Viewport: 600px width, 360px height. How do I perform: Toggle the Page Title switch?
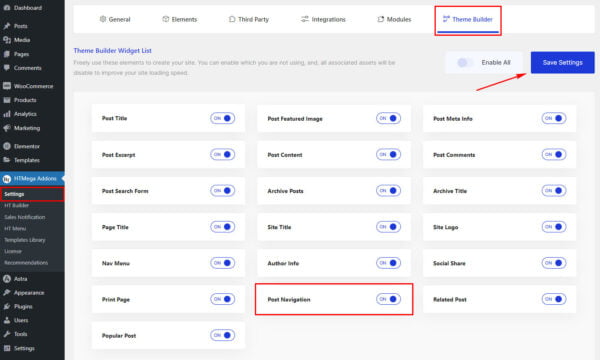(222, 227)
